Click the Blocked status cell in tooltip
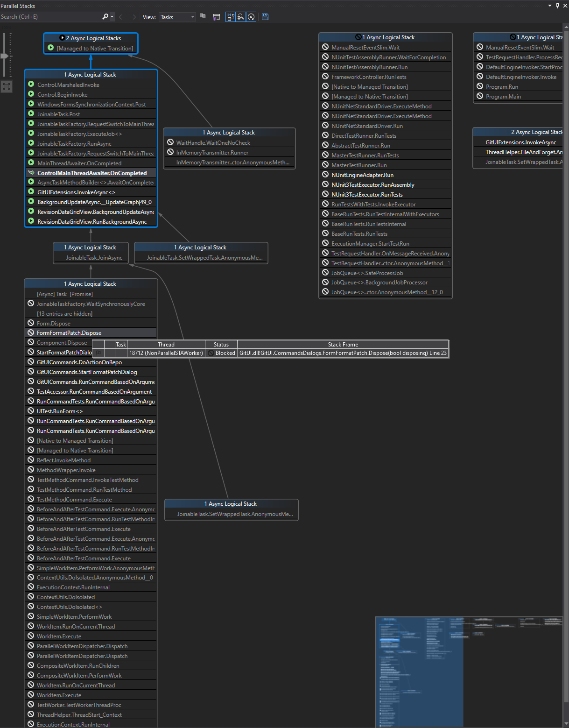 [221, 353]
